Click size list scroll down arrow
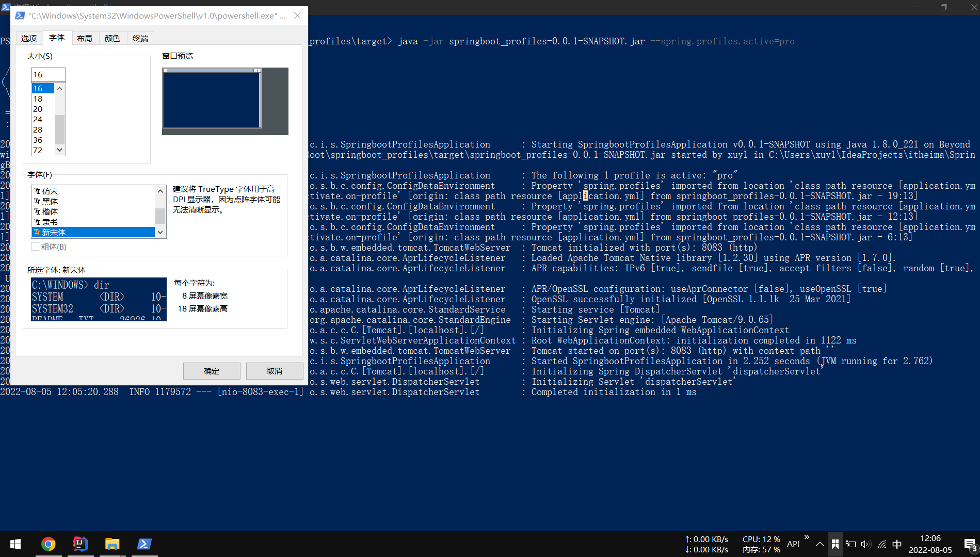The height and width of the screenshot is (557, 980). point(60,150)
